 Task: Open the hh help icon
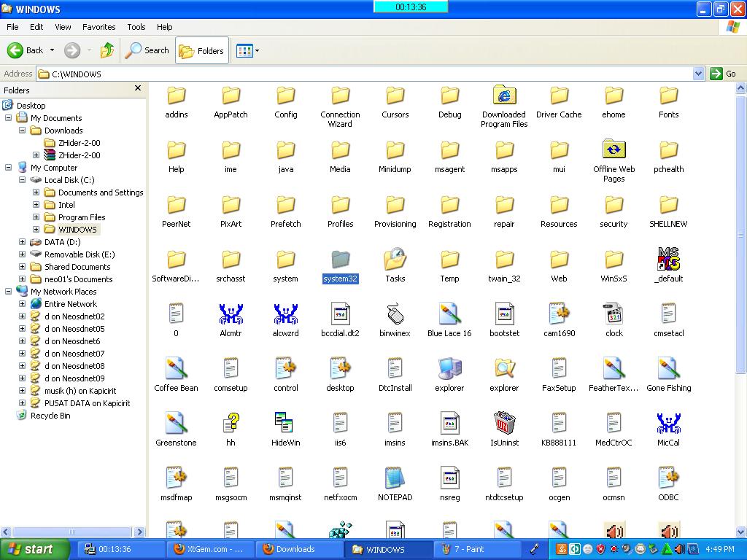click(231, 424)
